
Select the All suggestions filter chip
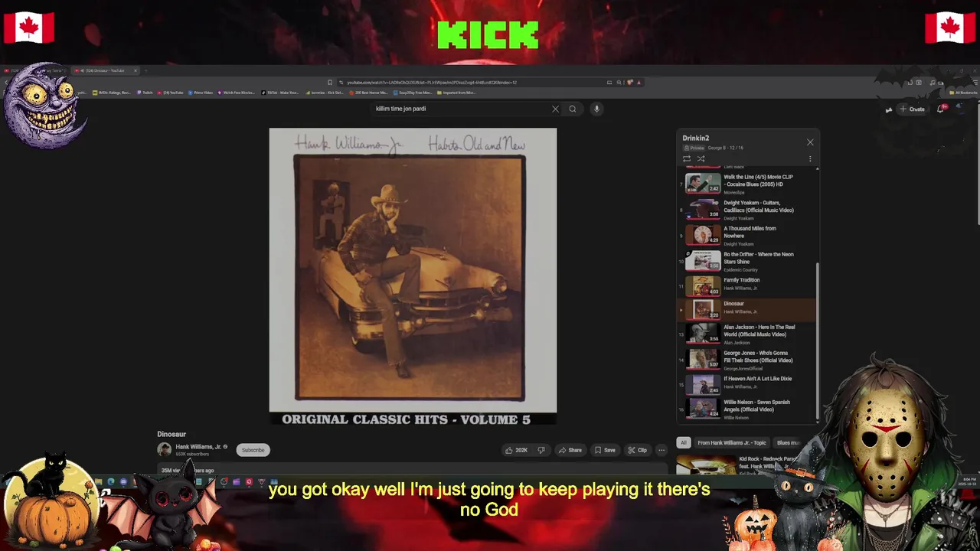pyautogui.click(x=683, y=442)
